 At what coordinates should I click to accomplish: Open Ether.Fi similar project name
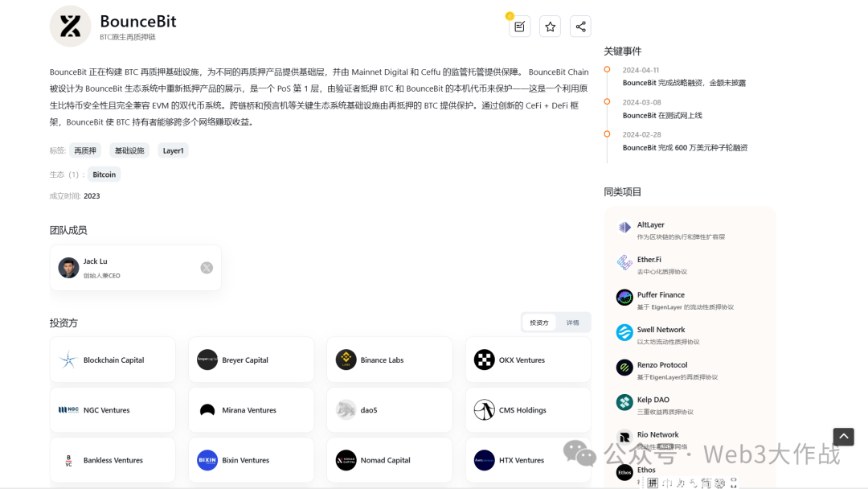click(x=649, y=260)
